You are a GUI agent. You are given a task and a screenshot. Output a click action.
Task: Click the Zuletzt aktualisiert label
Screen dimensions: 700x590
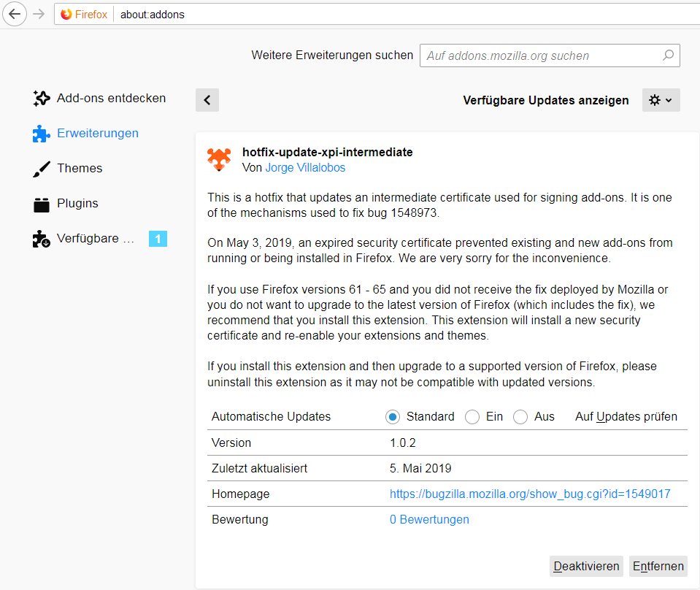pos(259,469)
